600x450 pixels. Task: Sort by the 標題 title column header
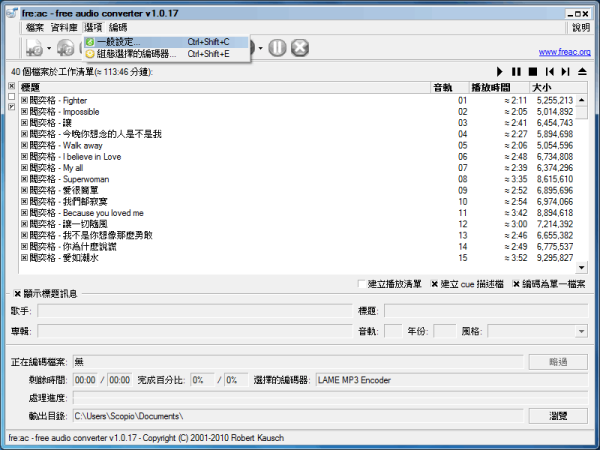pos(225,88)
